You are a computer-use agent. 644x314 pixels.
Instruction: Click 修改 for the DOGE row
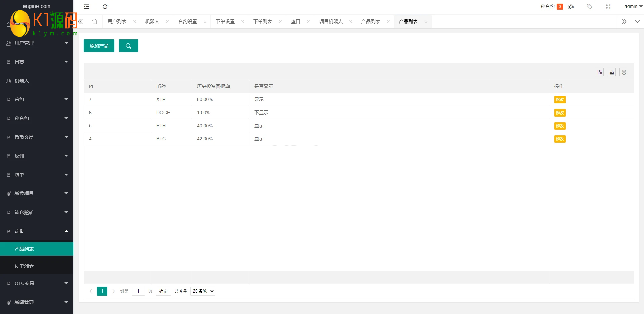click(x=560, y=113)
